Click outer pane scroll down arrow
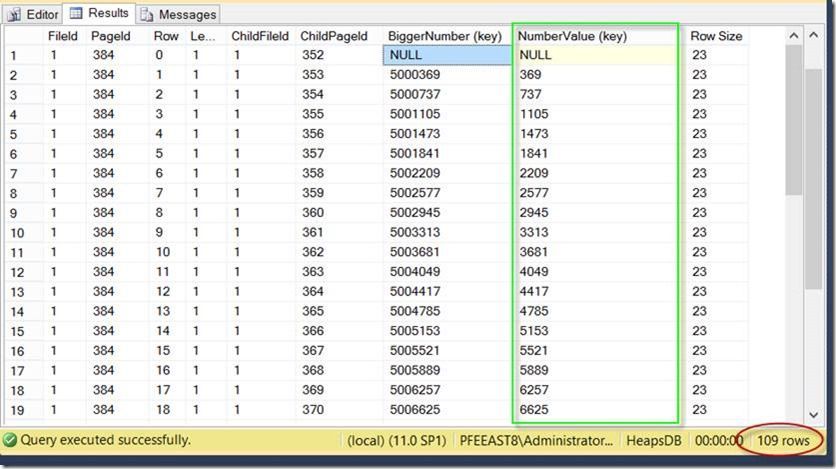Viewport: 836px width, 469px height. [814, 415]
